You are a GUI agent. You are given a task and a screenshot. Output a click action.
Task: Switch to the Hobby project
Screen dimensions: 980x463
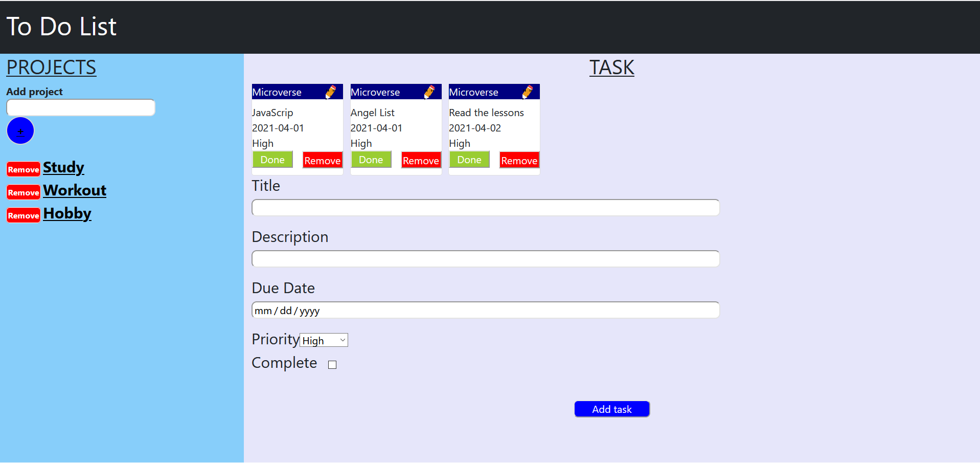67,213
